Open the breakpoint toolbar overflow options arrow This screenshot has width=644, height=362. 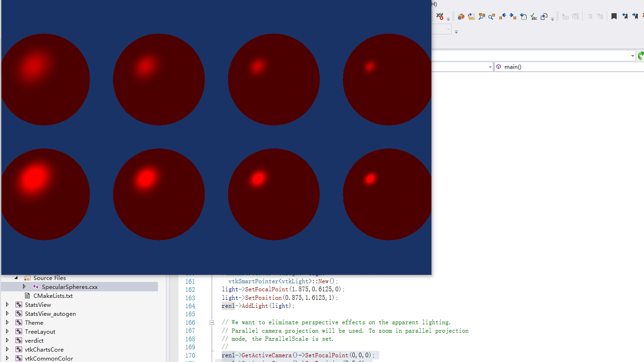(448, 19)
